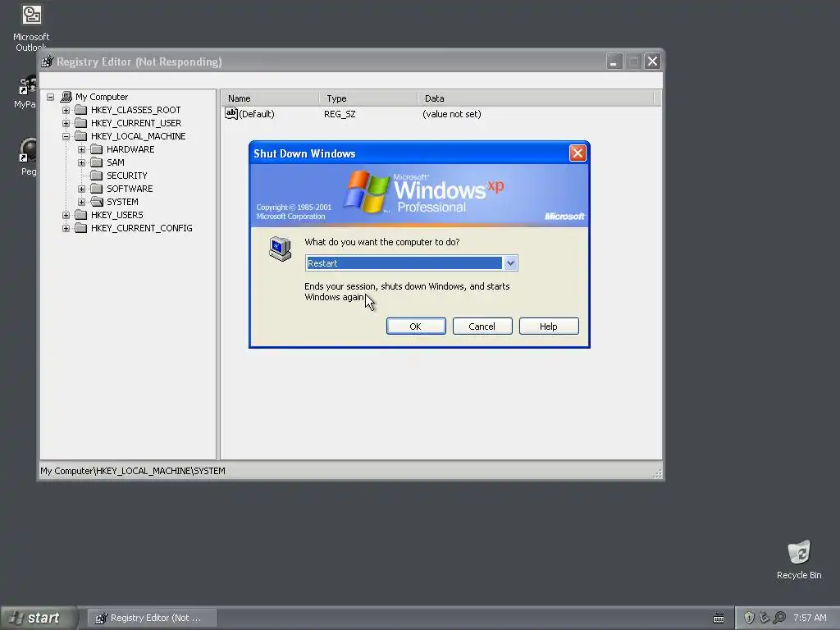Select the Peg desktop shortcut icon
The image size is (840, 630).
coord(28,157)
